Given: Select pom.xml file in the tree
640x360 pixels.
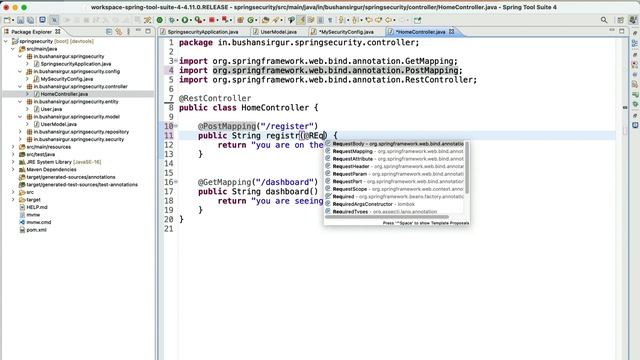Looking at the screenshot, I should (x=36, y=230).
